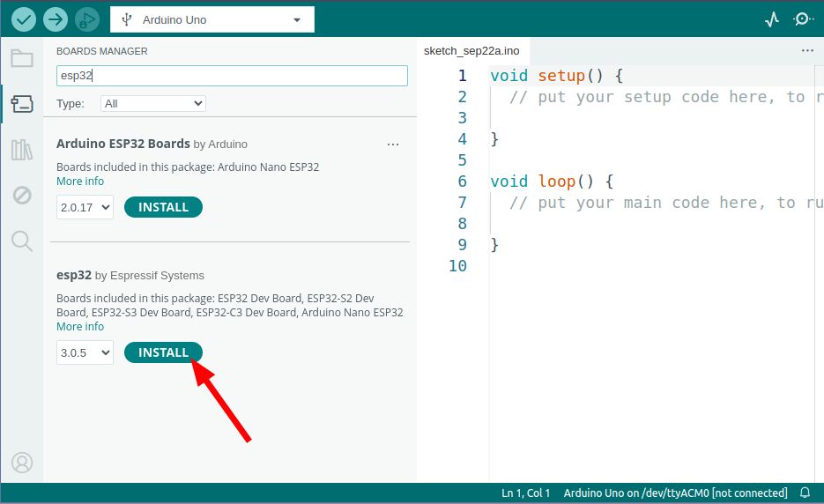Open the Debug sidebar panel icon
The width and height of the screenshot is (824, 504).
(x=22, y=195)
